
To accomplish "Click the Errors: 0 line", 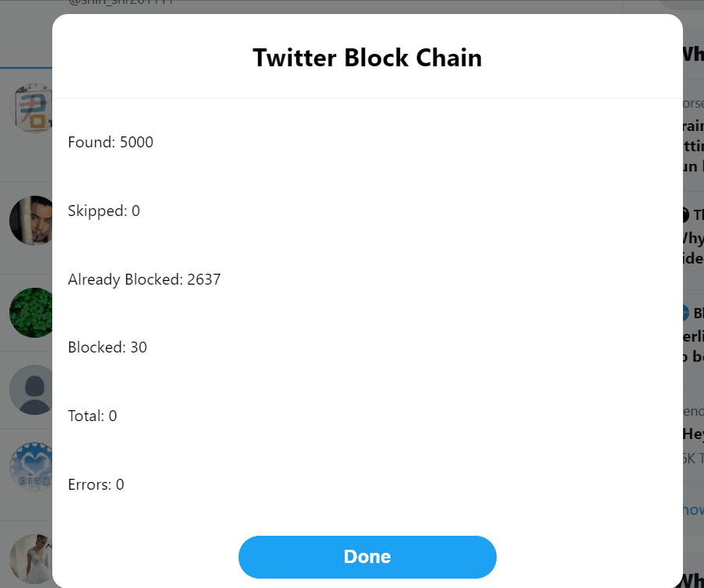I will click(x=96, y=485).
